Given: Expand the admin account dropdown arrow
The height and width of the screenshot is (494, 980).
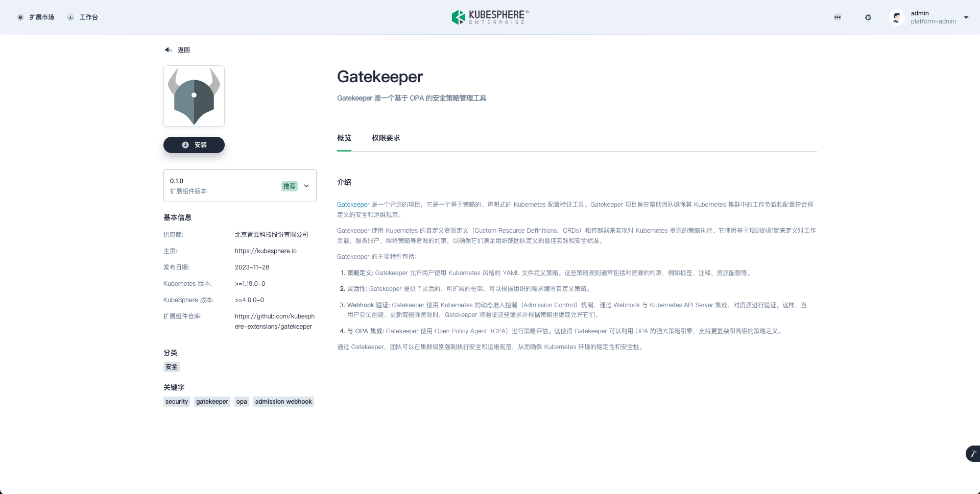Looking at the screenshot, I should [x=966, y=17].
